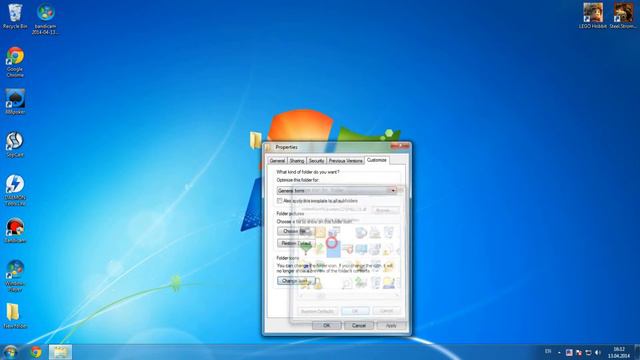The width and height of the screenshot is (640, 360).
Task: Select the 888poker desktop shortcut
Action: (15, 102)
